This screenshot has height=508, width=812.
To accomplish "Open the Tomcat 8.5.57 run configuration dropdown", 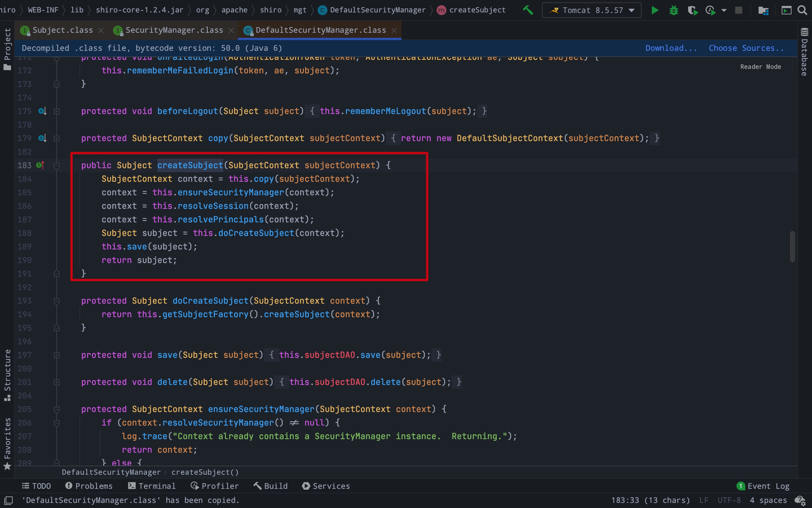I will [x=592, y=10].
